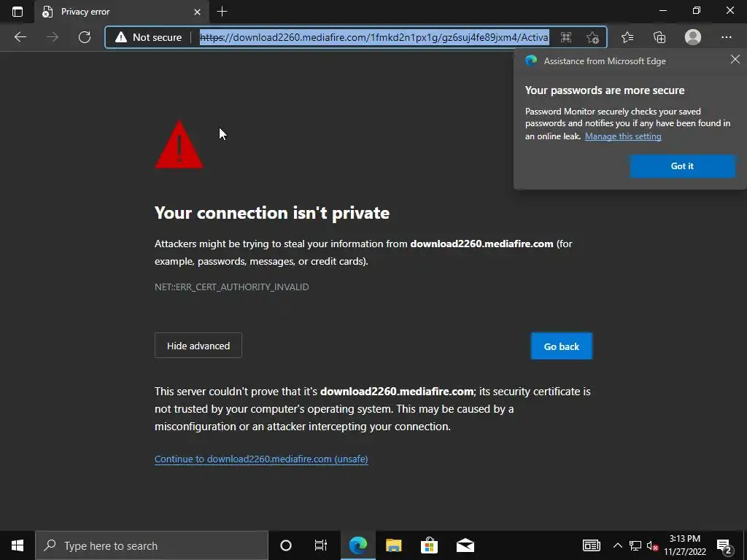Open Task View on taskbar

pyautogui.click(x=321, y=545)
